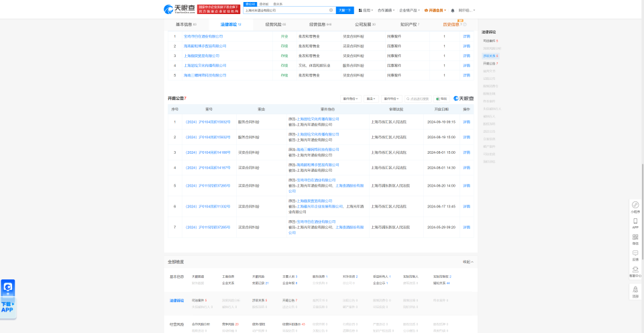This screenshot has height=333, width=644.
Task: Open the 案由 filter dropdown
Action: (371, 99)
